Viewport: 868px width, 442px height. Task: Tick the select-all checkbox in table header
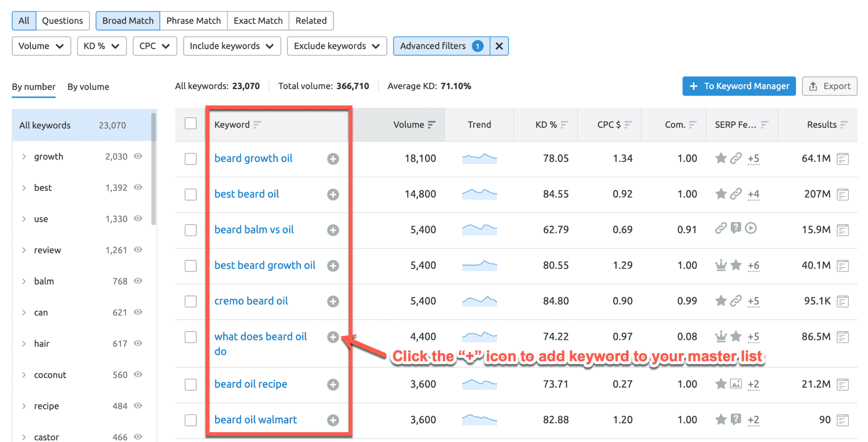click(x=191, y=123)
